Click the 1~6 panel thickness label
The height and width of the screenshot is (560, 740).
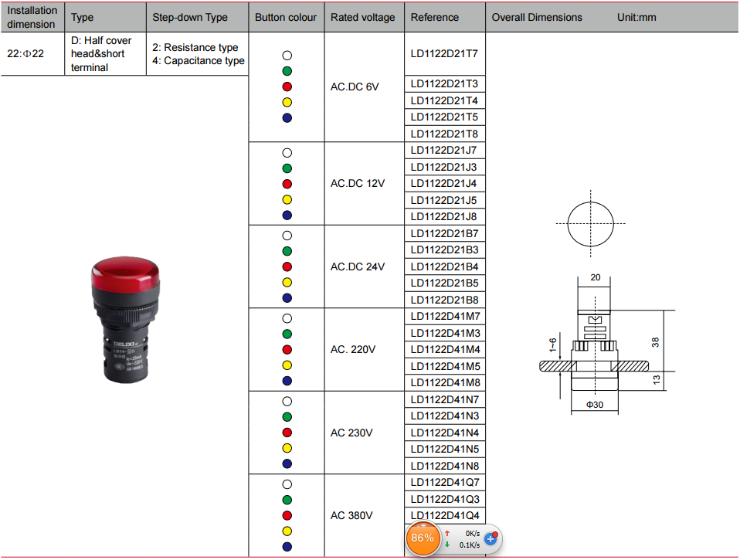(x=552, y=344)
